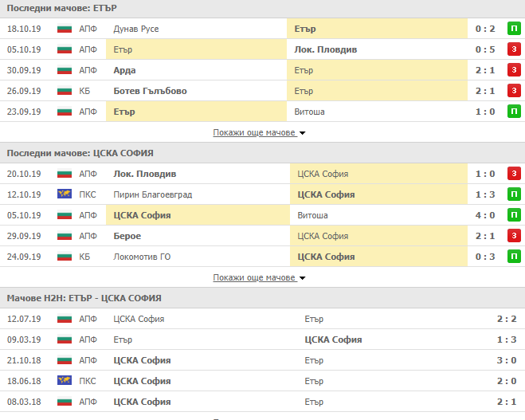Viewport: 525px width, 420px height.
Task: Click loss badge in Арда 2:1 row
Action: coord(514,70)
